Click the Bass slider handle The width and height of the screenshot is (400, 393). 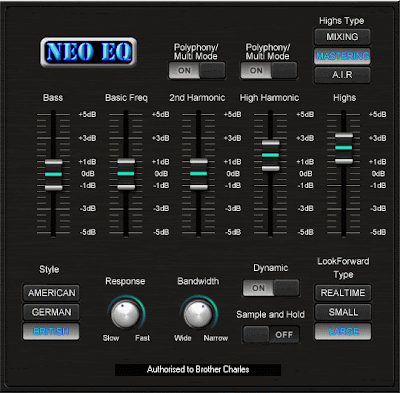tap(54, 174)
